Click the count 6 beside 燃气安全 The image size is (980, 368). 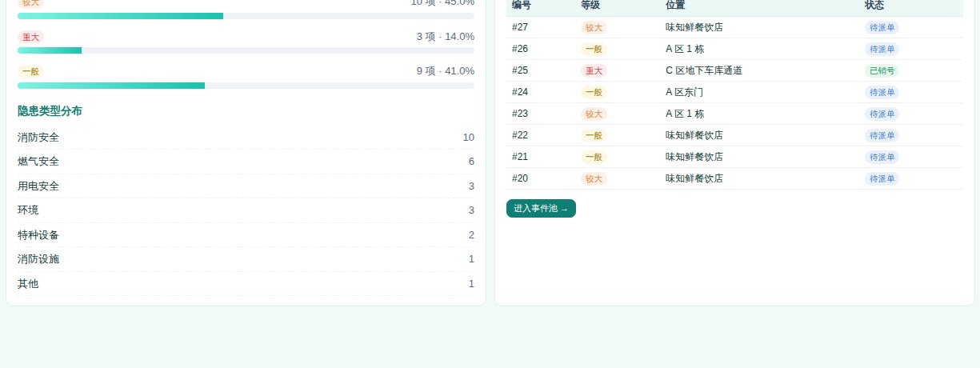[x=471, y=162]
